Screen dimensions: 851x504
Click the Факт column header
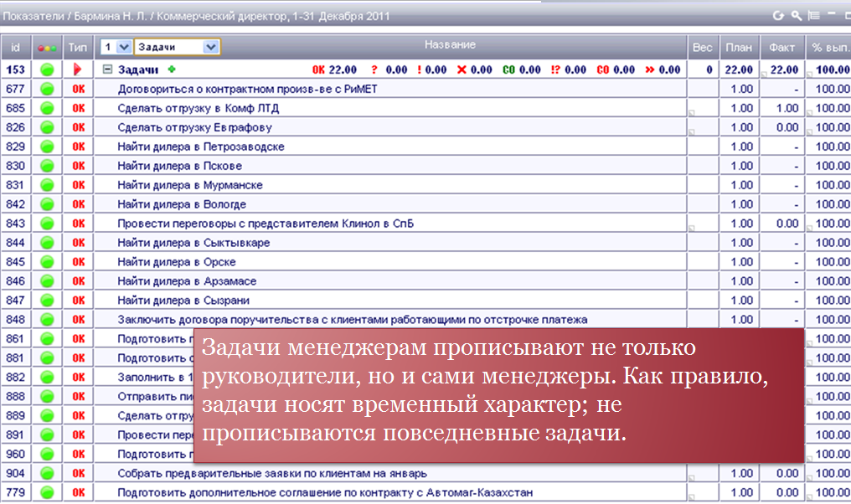click(781, 48)
